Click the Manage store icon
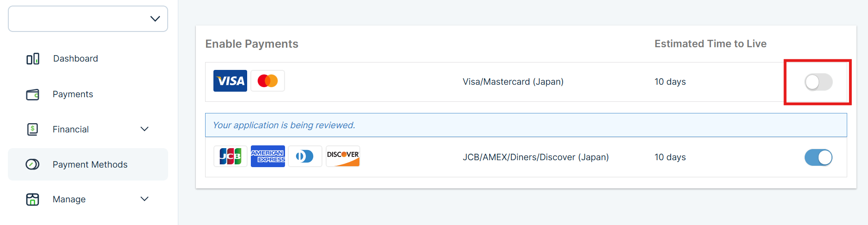The height and width of the screenshot is (225, 868). (33, 200)
